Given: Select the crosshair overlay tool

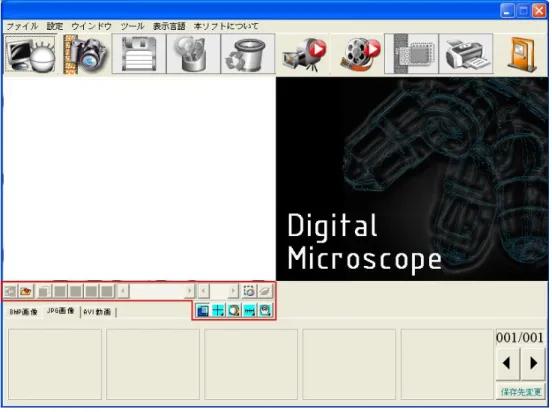Looking at the screenshot, I should pos(218,311).
